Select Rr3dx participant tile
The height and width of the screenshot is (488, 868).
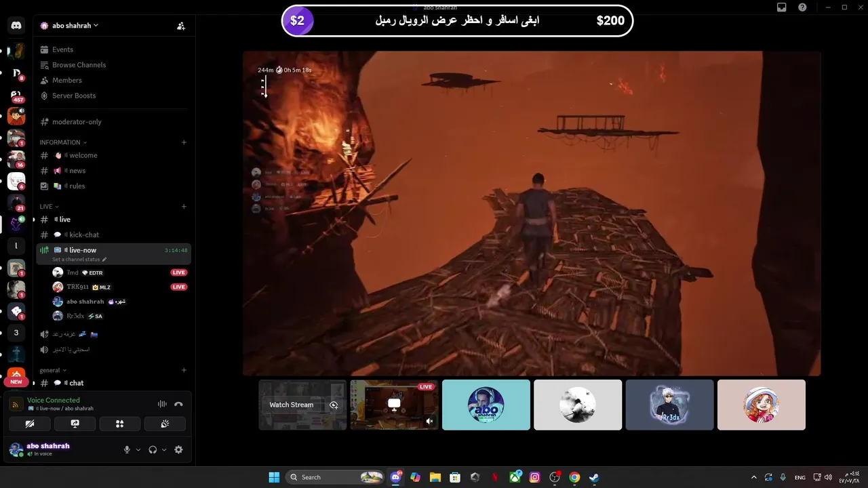(669, 405)
